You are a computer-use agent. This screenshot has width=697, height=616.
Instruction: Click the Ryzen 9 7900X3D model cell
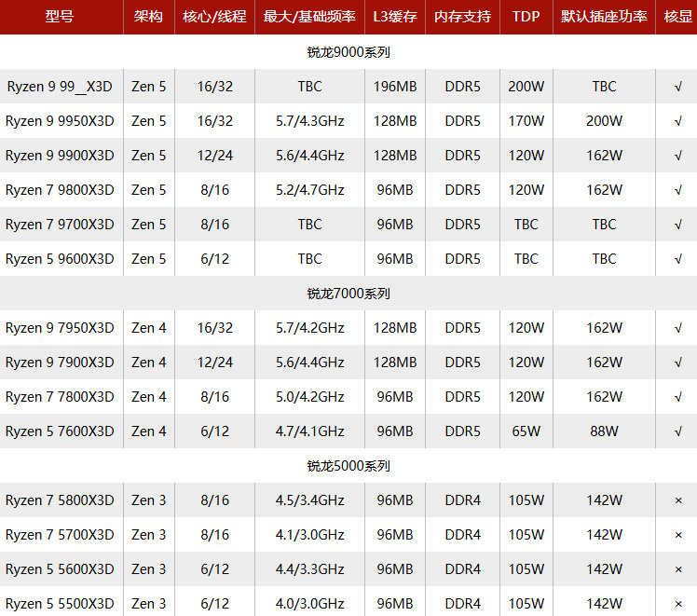(60, 363)
